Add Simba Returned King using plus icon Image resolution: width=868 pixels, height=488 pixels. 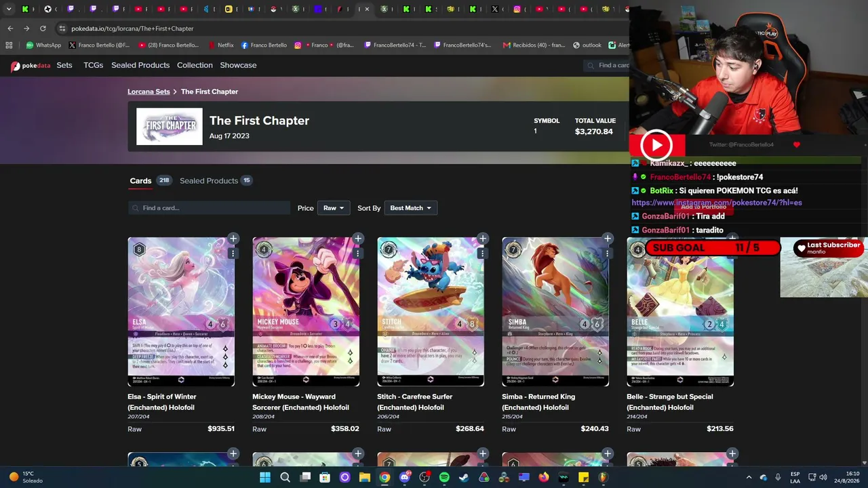(608, 239)
